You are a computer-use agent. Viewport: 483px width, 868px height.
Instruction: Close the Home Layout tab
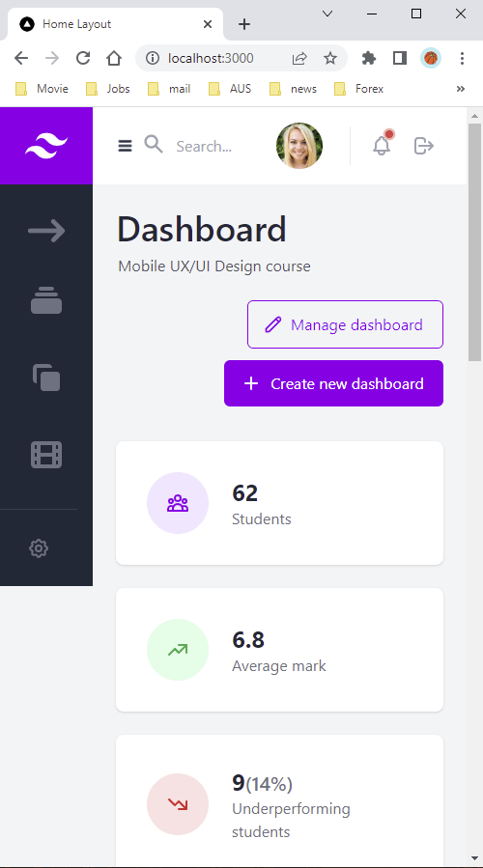pyautogui.click(x=208, y=24)
